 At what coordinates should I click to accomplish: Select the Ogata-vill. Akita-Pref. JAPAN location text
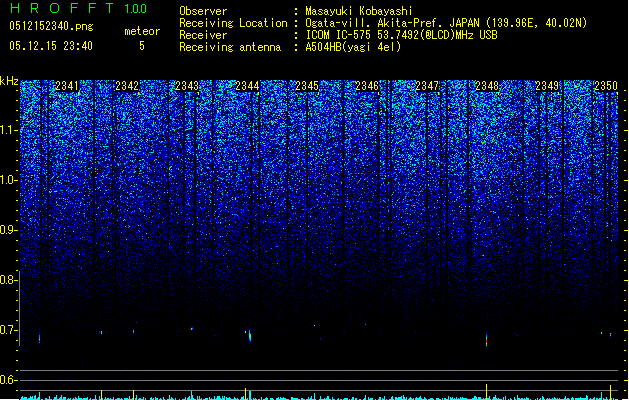tap(446, 23)
